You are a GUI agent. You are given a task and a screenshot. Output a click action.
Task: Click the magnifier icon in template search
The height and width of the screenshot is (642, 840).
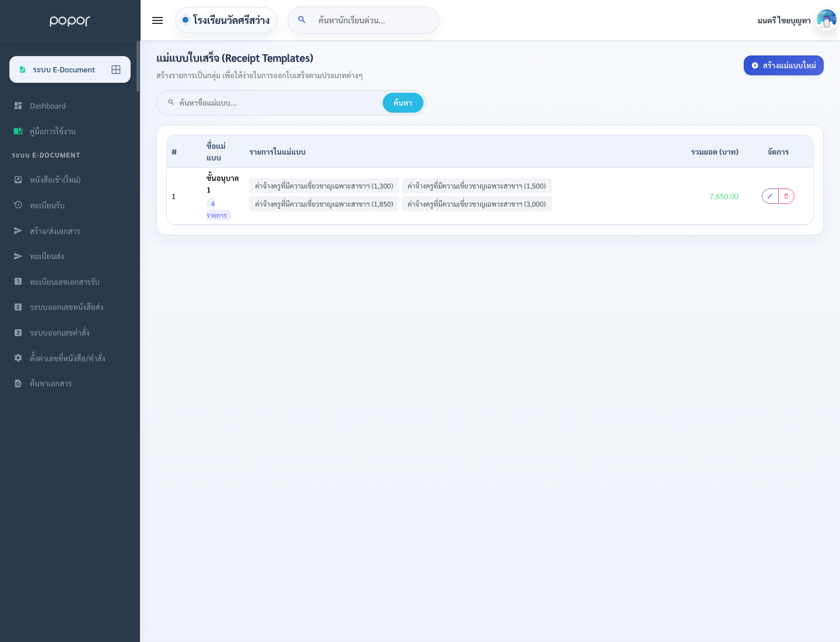171,102
